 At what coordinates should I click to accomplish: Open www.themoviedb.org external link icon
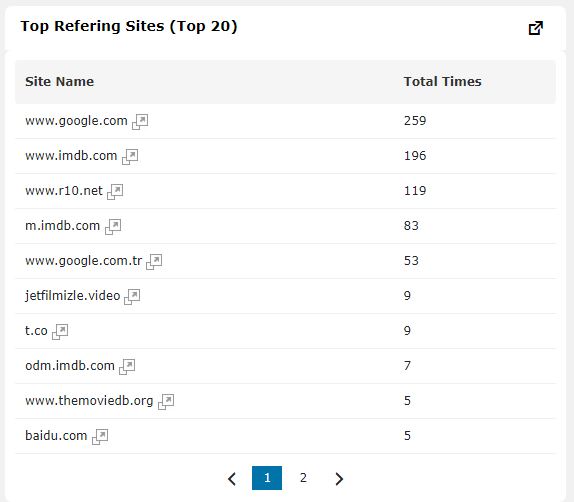click(166, 402)
